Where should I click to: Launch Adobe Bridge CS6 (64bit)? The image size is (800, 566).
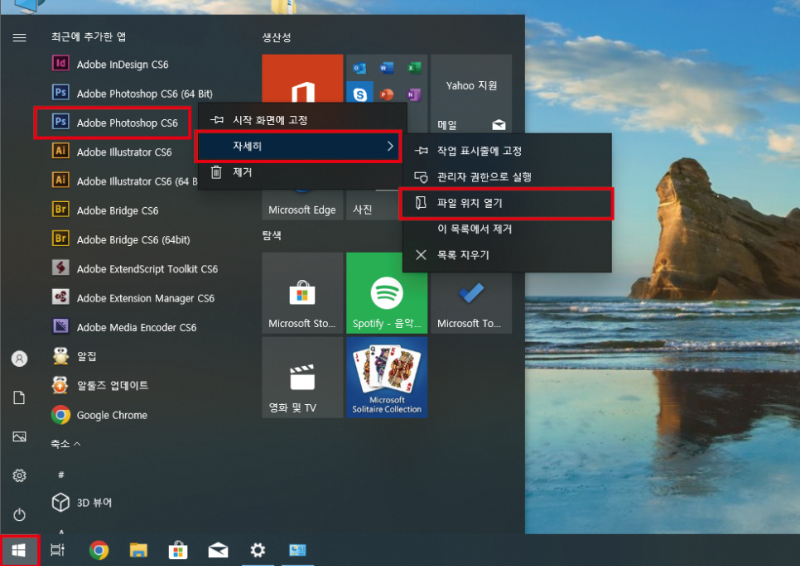point(121,239)
